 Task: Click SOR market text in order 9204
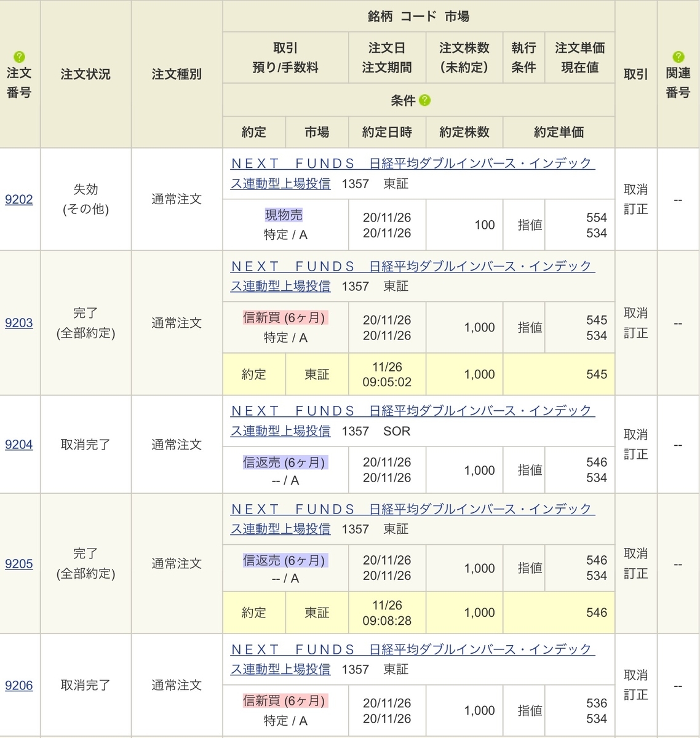point(397,431)
